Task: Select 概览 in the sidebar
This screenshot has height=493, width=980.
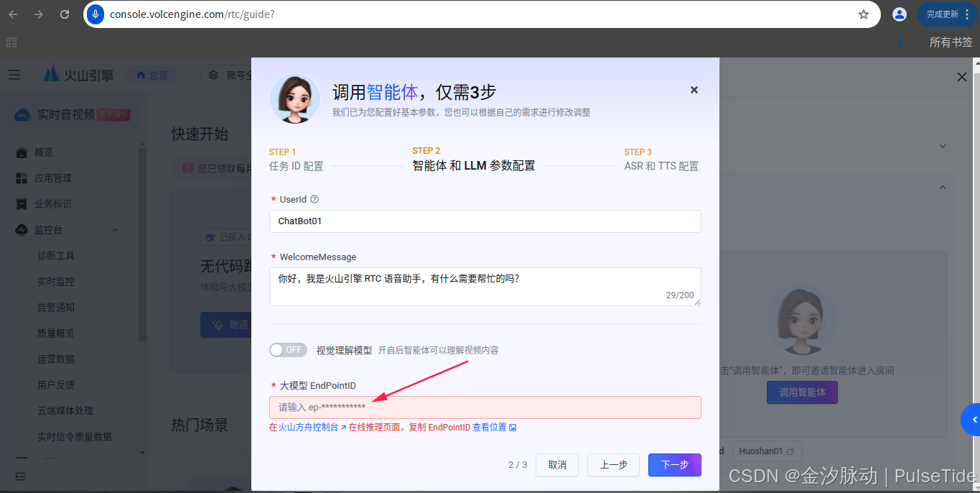Action: pos(45,152)
